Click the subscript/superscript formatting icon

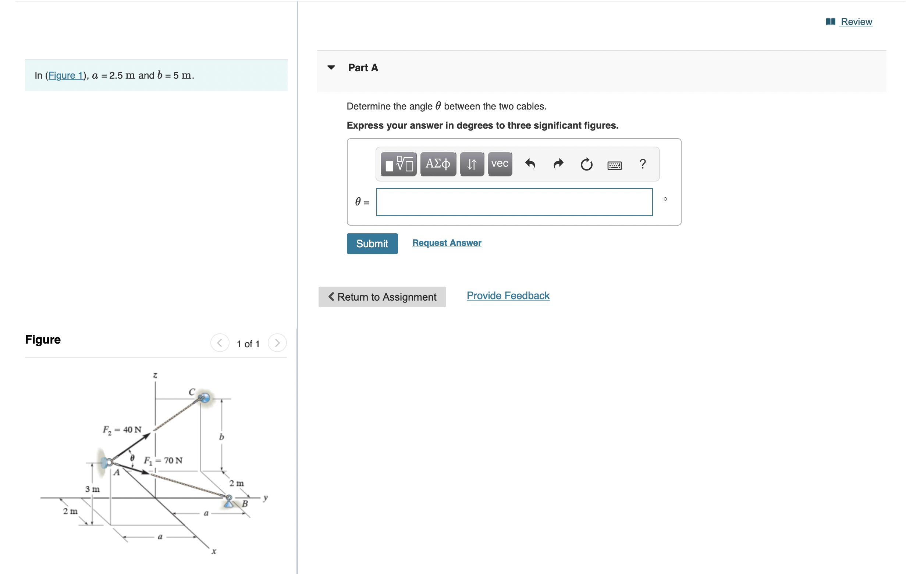pos(472,164)
